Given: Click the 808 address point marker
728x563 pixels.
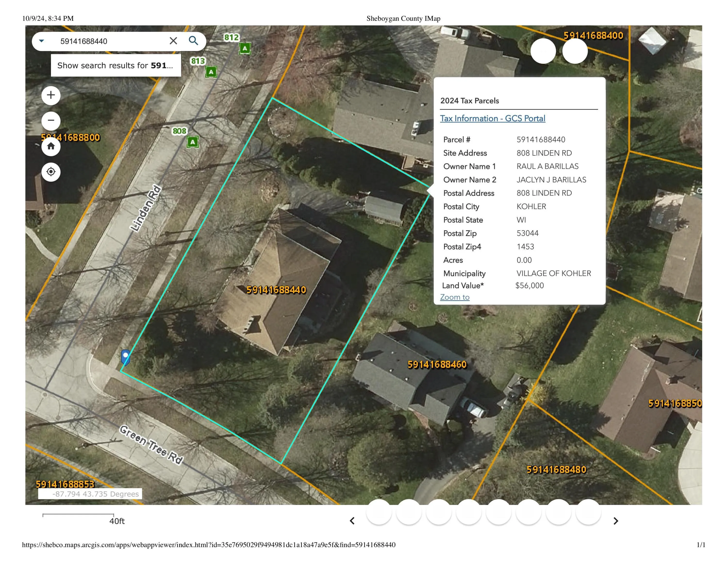Looking at the screenshot, I should 192,142.
